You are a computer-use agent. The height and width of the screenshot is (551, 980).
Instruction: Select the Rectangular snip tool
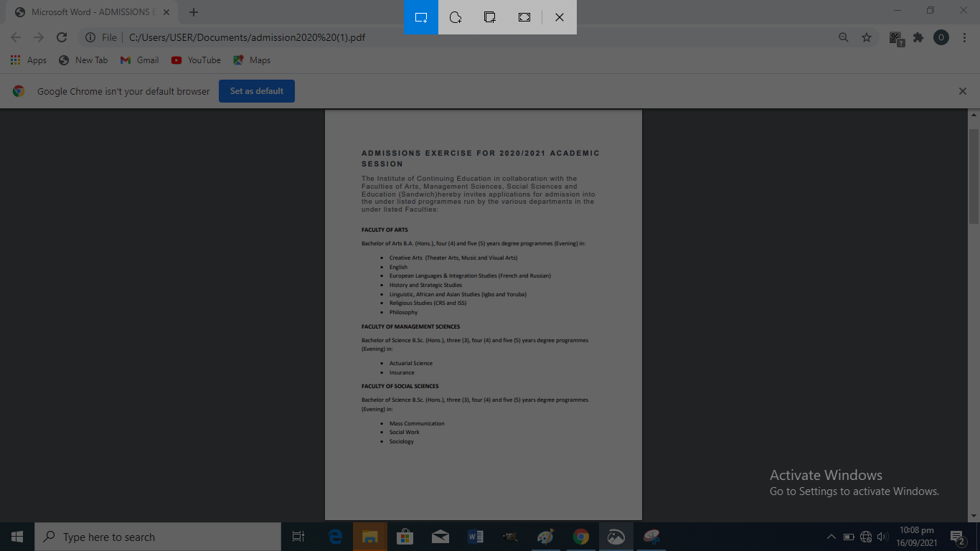[420, 17]
